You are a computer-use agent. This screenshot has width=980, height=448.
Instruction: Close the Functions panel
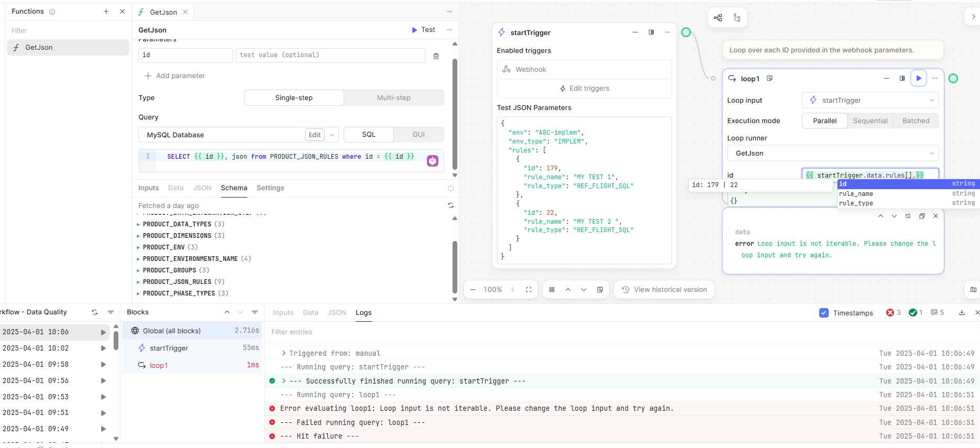click(123, 12)
